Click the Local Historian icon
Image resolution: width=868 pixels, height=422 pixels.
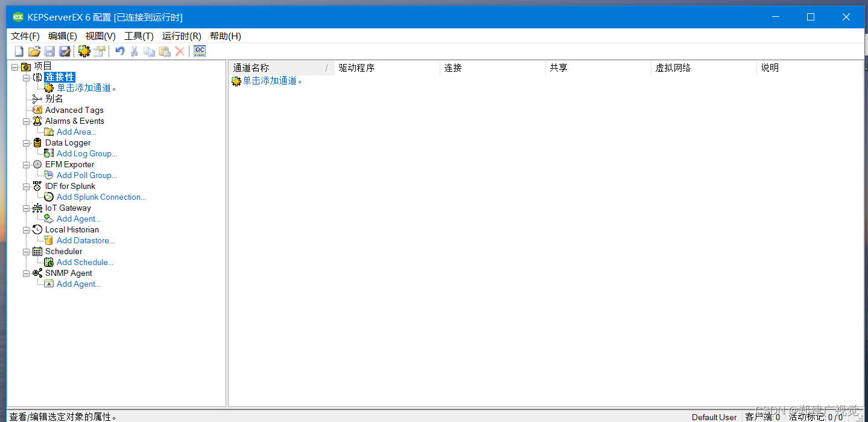(x=37, y=229)
